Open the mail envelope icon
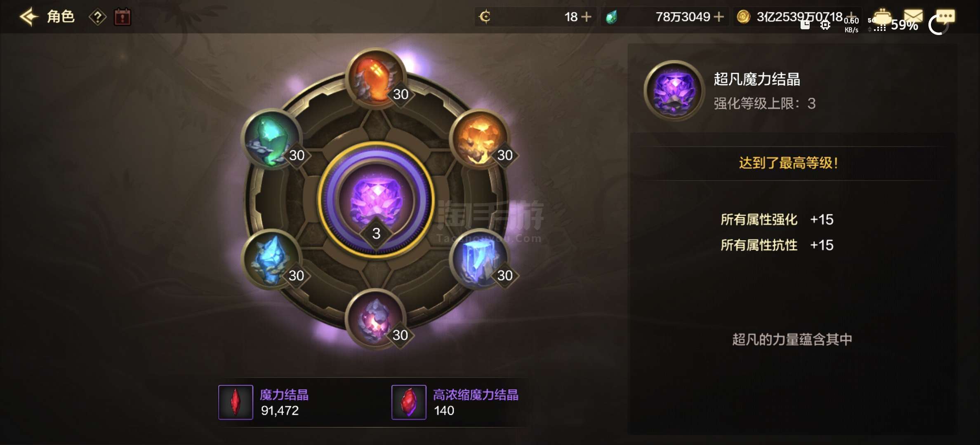 913,16
